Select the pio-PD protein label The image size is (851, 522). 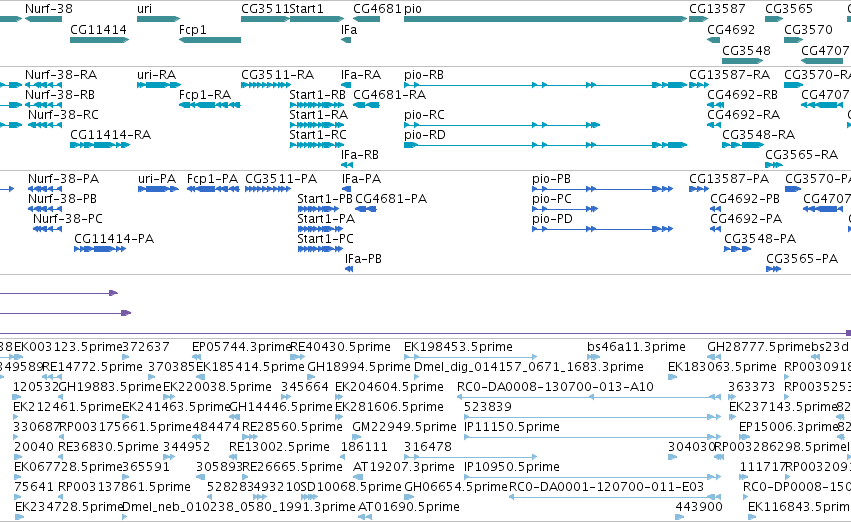(x=552, y=219)
